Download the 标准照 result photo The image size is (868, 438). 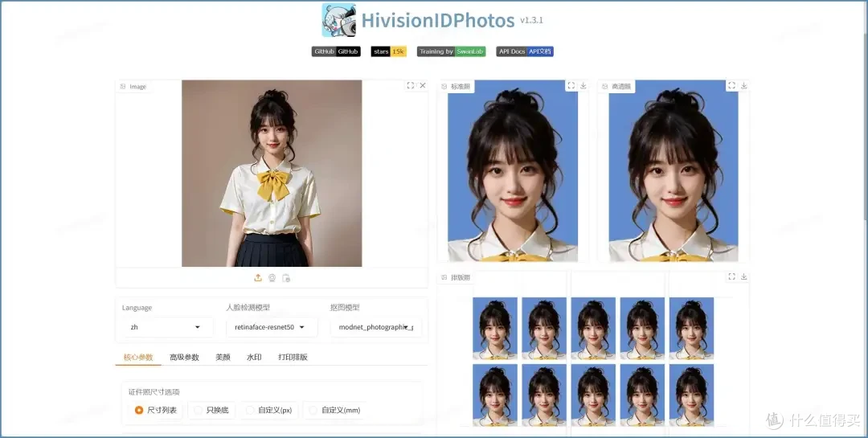pos(583,85)
